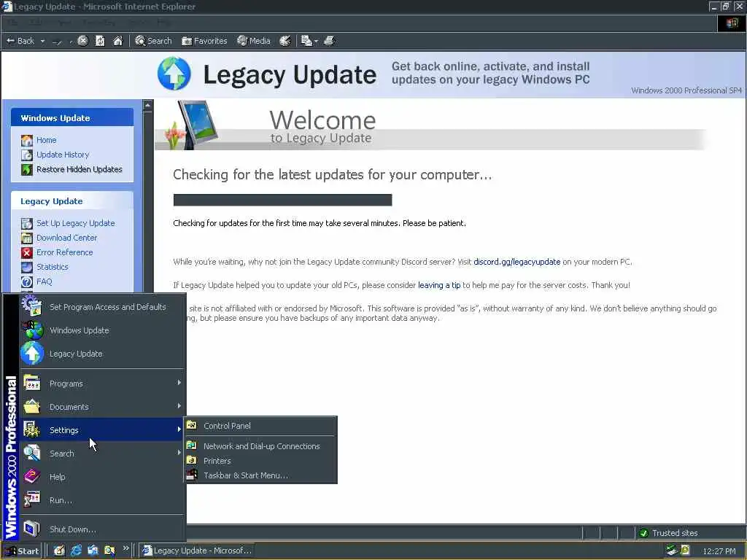Click the sidebar scroll up arrow

click(x=147, y=105)
